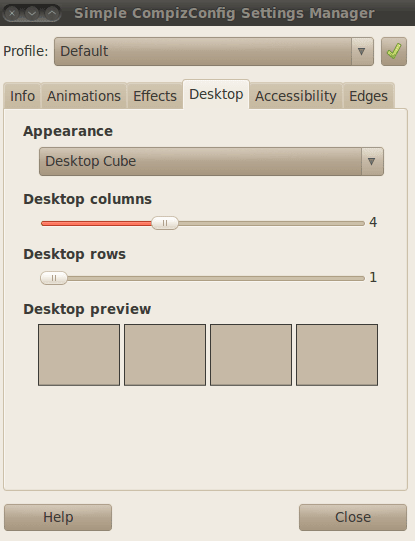415x541 pixels.
Task: Click the Close button
Action: click(353, 517)
